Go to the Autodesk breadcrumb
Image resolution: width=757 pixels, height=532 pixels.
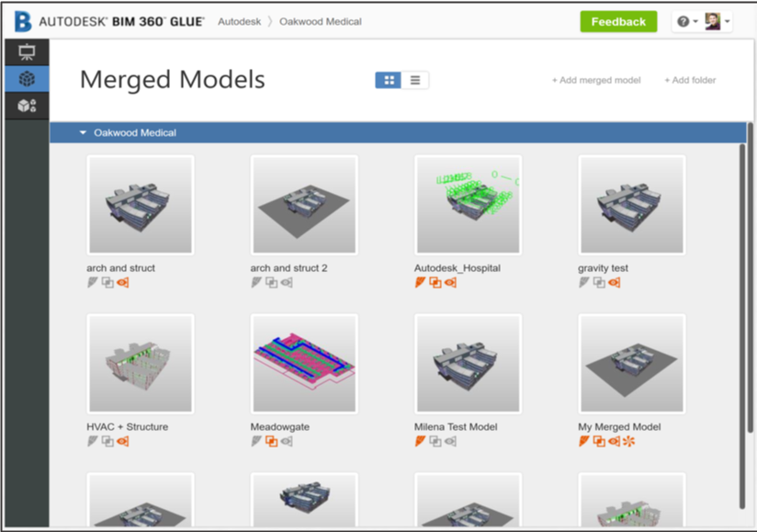point(240,22)
